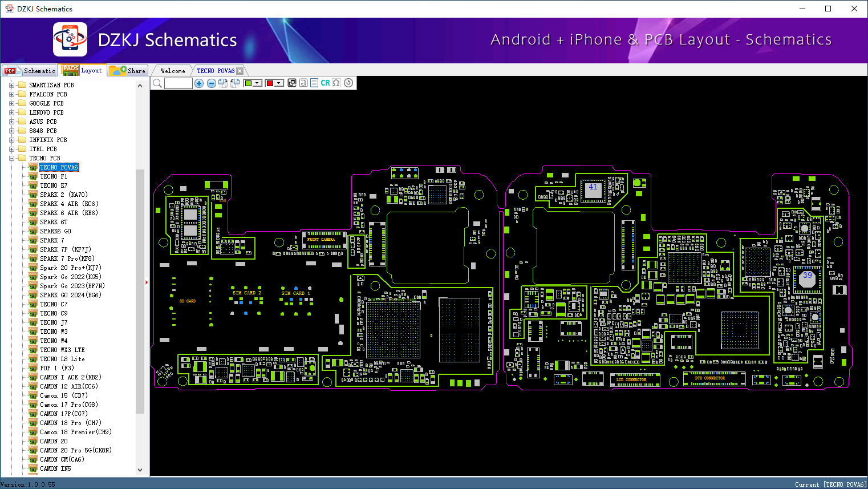The height and width of the screenshot is (489, 868).
Task: Click the PADS icon beside SPARK 7P (KF7J)
Action: point(33,249)
